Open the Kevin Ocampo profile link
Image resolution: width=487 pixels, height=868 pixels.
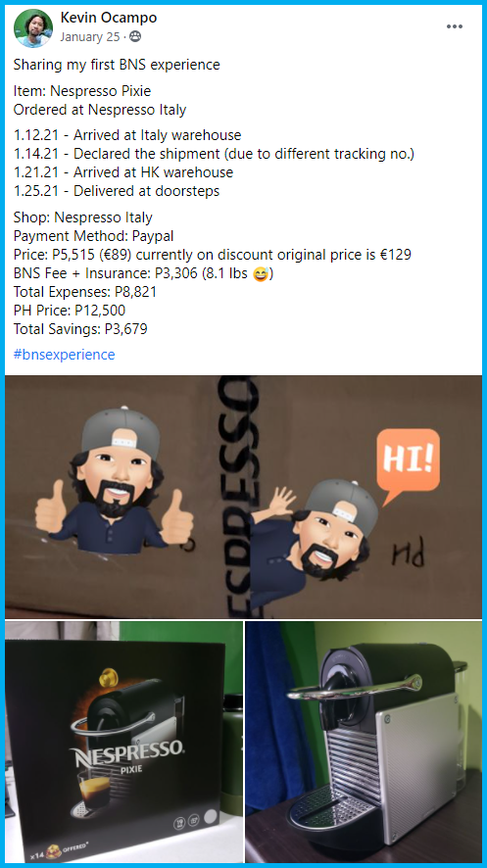(x=109, y=18)
